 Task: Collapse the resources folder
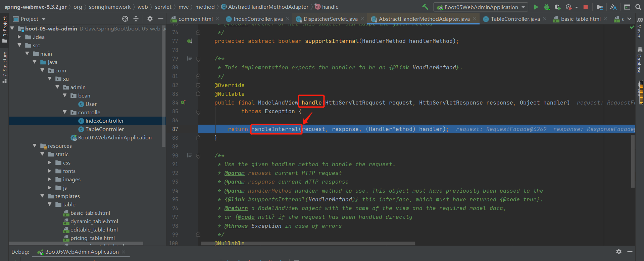coord(35,146)
